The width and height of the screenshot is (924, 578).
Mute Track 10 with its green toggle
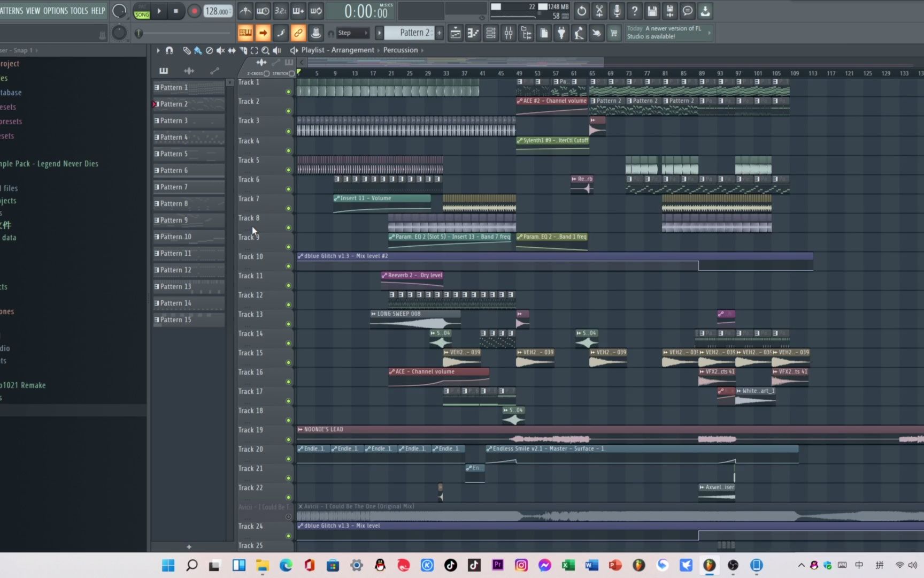(288, 267)
